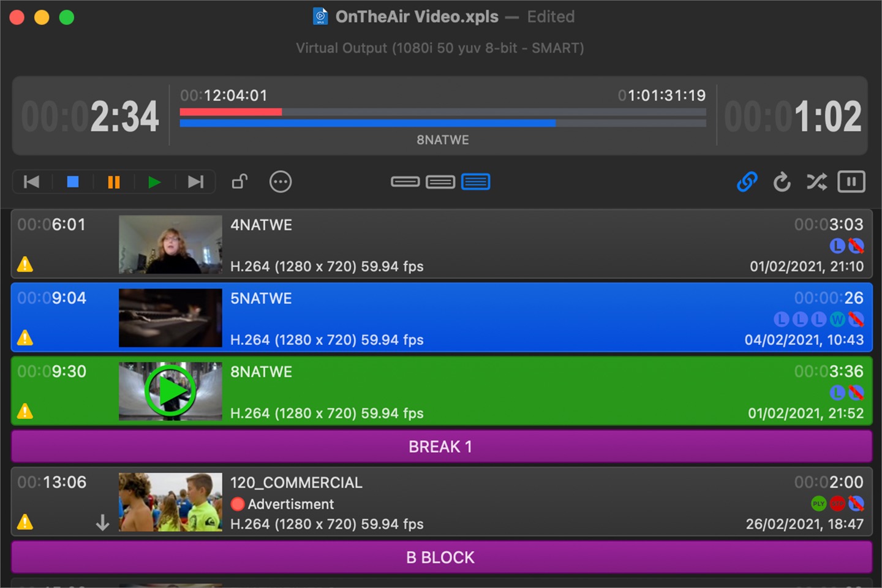This screenshot has width=882, height=588.
Task: Select the large detailed row view
Action: [x=476, y=182]
